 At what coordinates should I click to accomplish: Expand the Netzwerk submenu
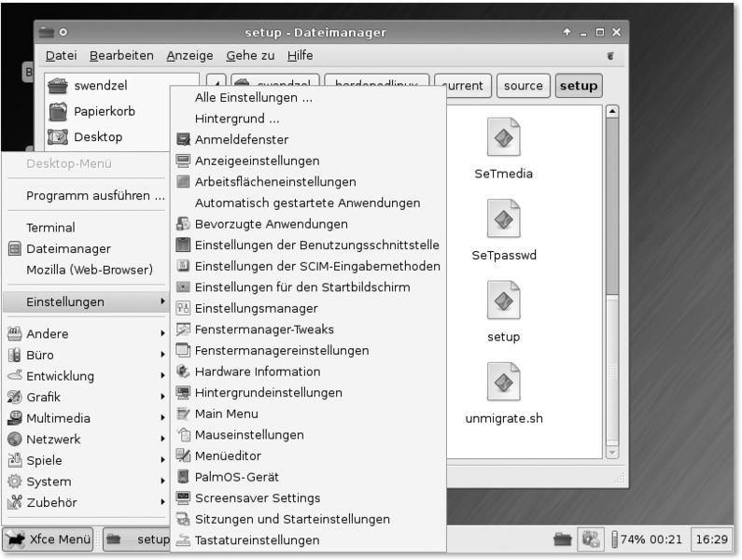tap(53, 439)
